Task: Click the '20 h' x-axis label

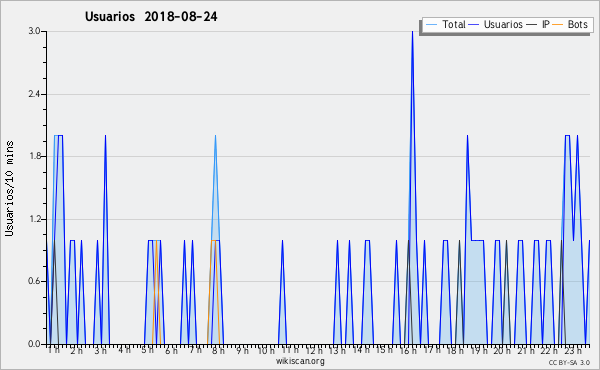Action: click(502, 350)
